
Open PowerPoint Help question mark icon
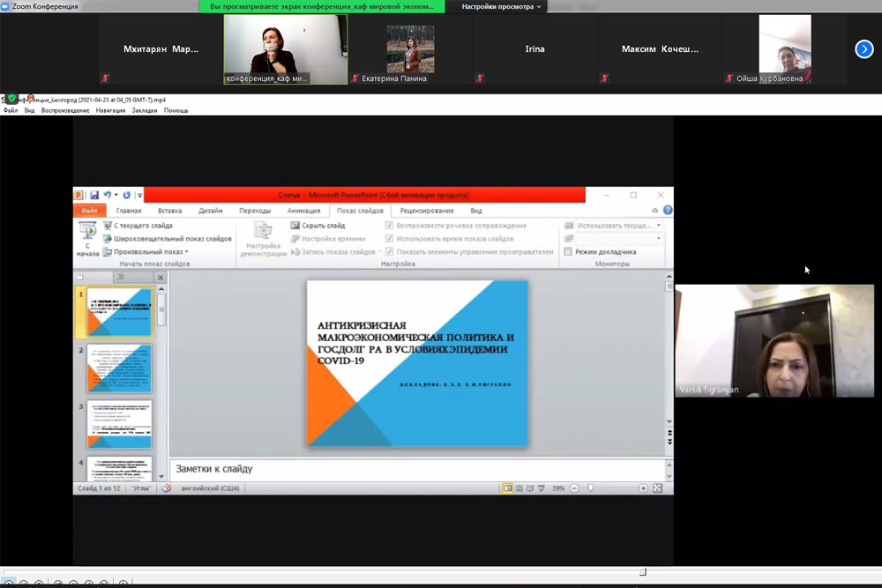click(x=668, y=211)
